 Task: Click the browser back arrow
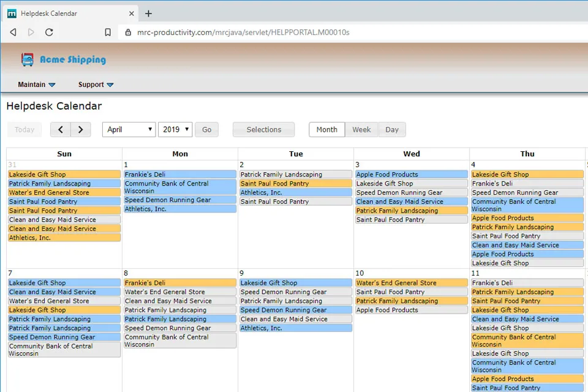click(13, 32)
